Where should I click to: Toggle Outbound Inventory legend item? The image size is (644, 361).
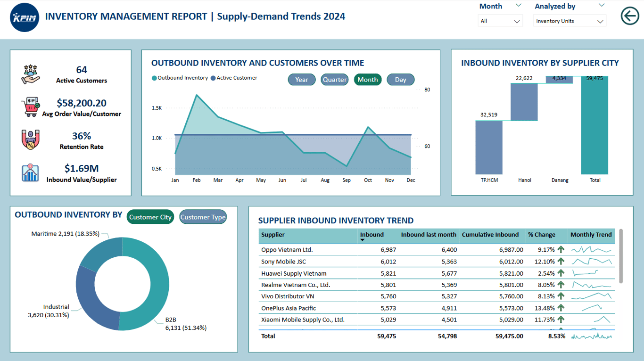pyautogui.click(x=180, y=78)
